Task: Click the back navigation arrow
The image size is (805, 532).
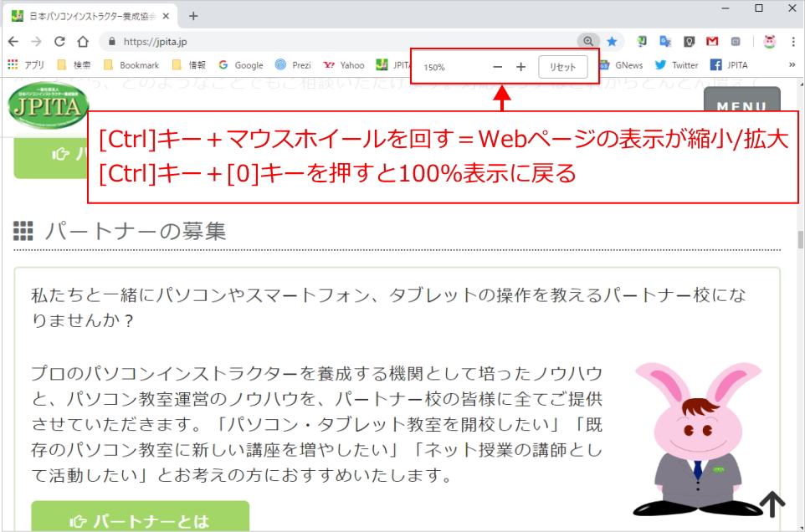Action: pyautogui.click(x=14, y=41)
